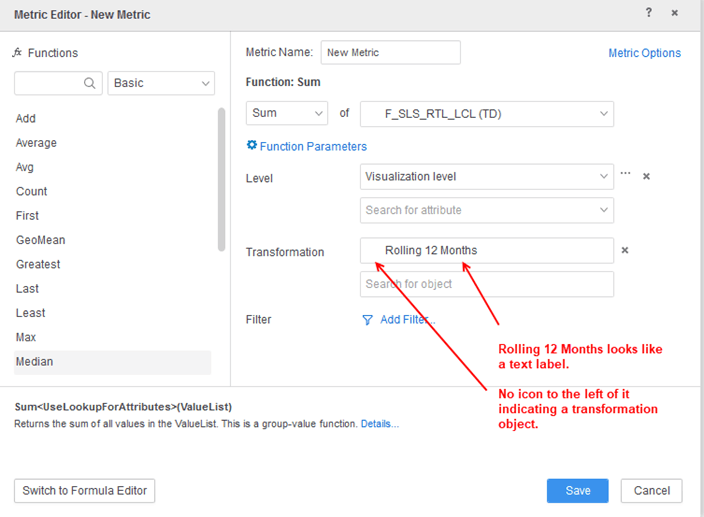Open the Level ellipsis options

coord(626,175)
